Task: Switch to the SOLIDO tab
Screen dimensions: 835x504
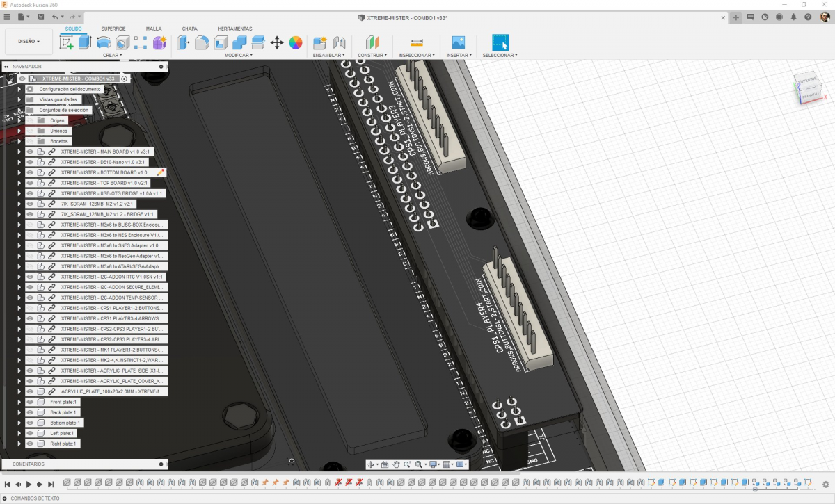Action: [73, 29]
